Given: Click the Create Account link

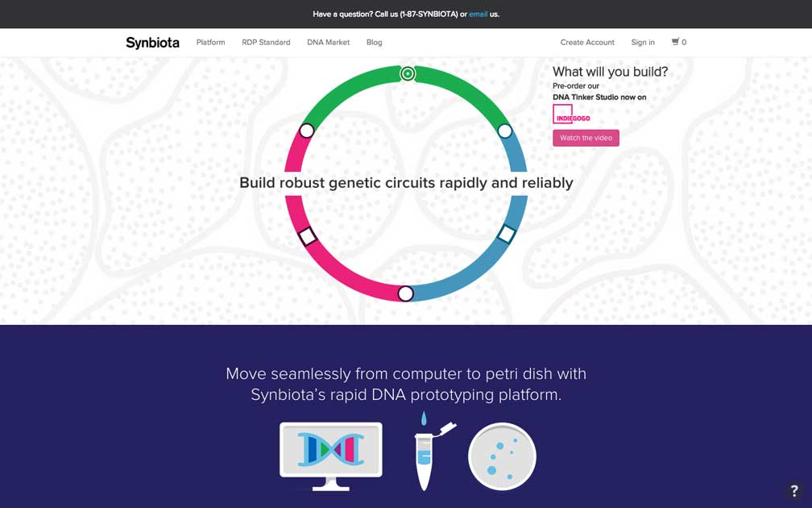Looking at the screenshot, I should click(x=587, y=43).
